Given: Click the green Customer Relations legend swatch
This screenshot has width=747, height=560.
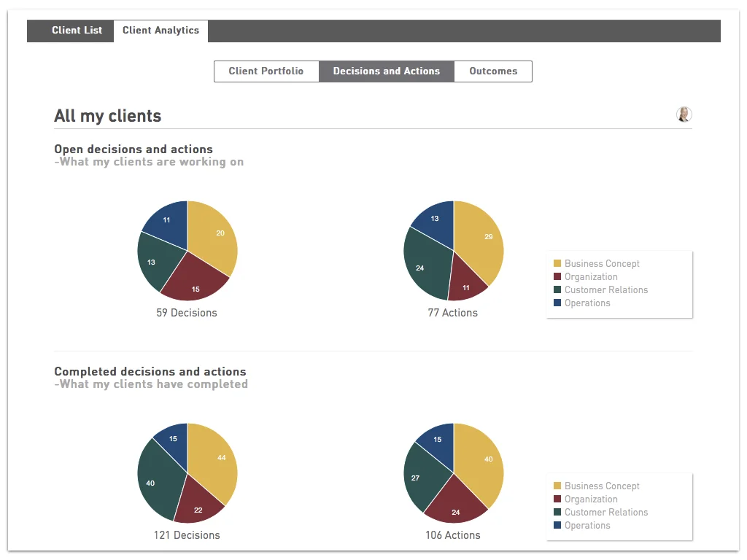Looking at the screenshot, I should point(557,289).
